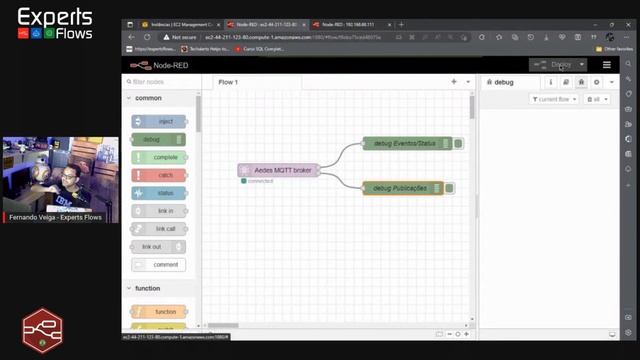Open the help book sidebar icon

point(566,82)
